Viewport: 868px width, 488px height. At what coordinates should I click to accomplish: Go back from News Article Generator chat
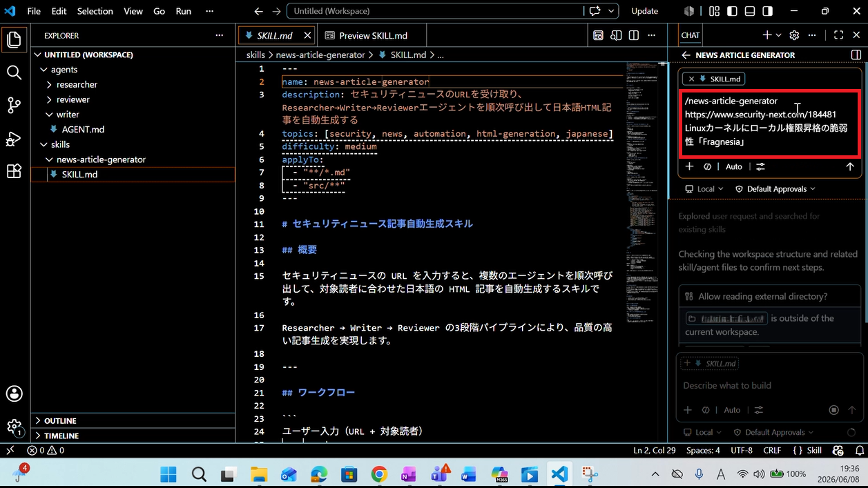tap(686, 55)
